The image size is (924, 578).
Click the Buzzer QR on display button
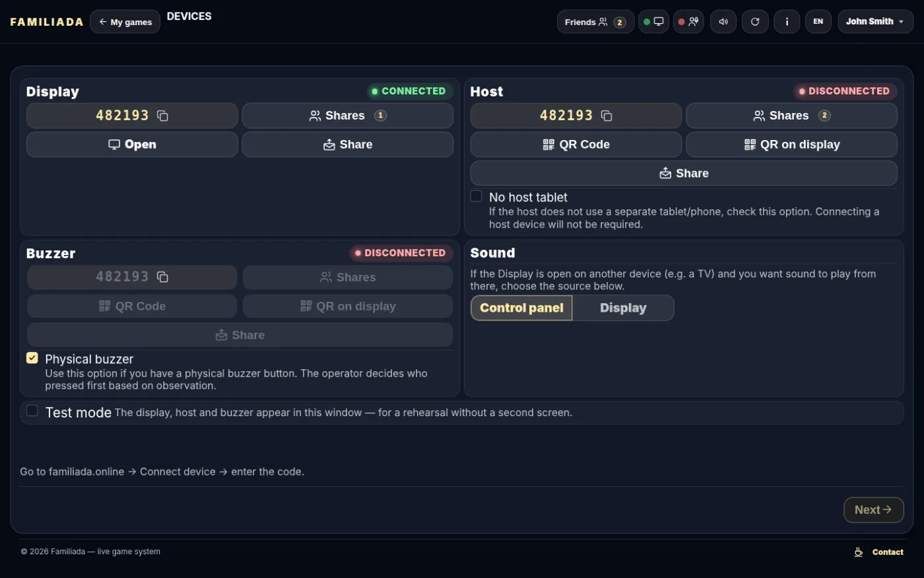point(348,307)
